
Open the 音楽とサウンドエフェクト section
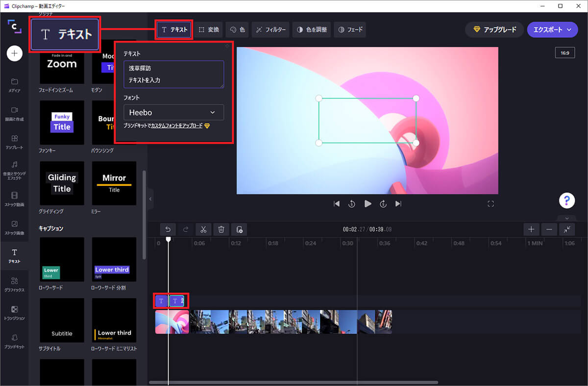pos(14,170)
